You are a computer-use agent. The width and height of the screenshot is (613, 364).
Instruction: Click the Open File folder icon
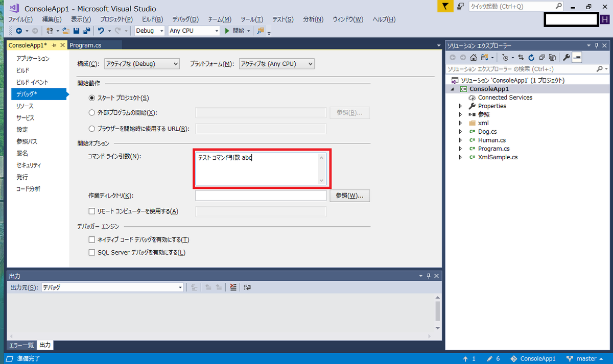coord(66,31)
